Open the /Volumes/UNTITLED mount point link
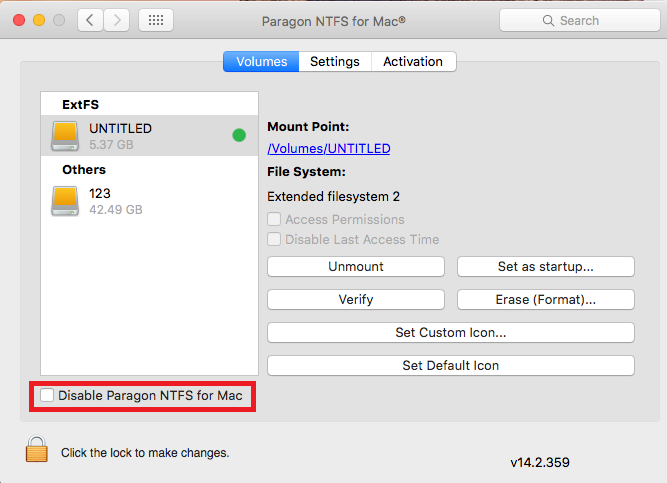This screenshot has width=667, height=483. [329, 149]
